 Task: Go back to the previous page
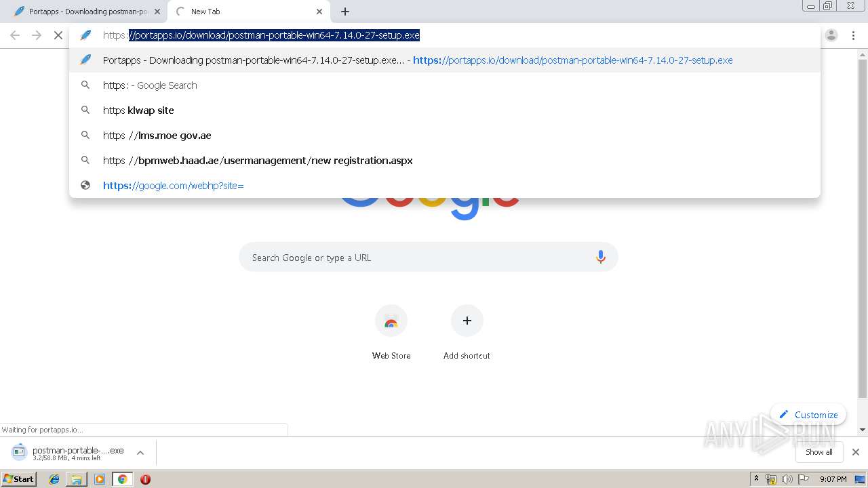coord(15,35)
